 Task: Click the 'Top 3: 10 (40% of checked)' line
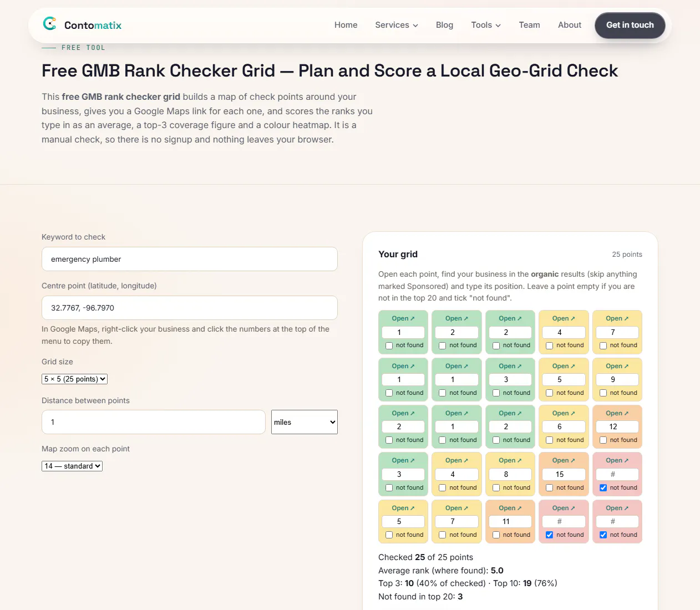432,583
